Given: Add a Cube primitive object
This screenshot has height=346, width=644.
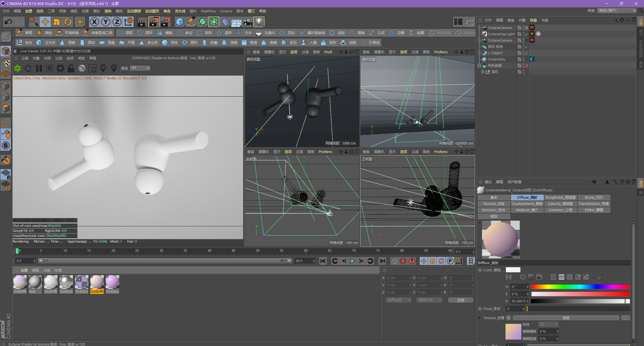Looking at the screenshot, I should click(180, 22).
